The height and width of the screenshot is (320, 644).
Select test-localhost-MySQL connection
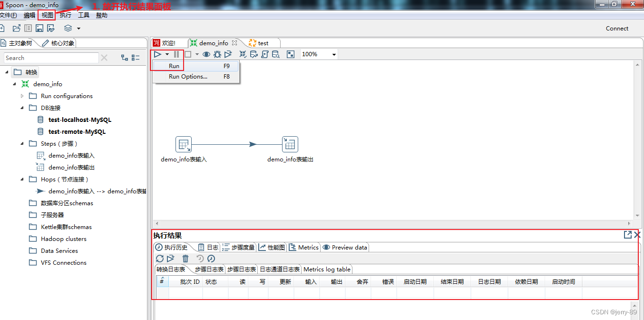[80, 120]
